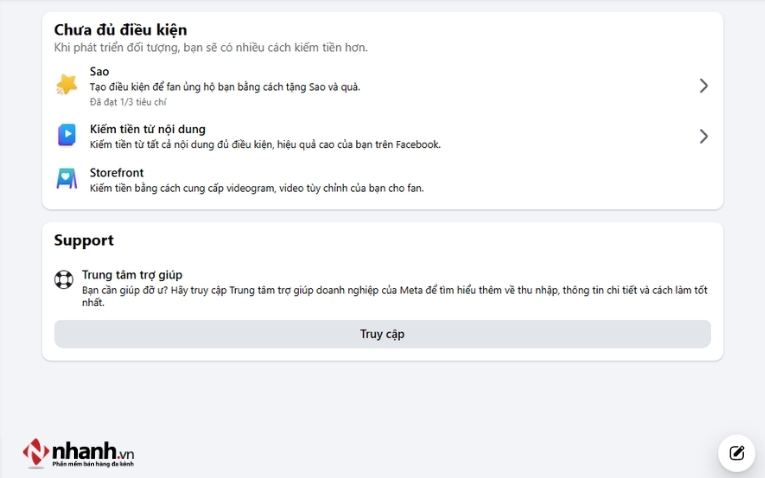Open the floating compose pencil icon
This screenshot has width=765, height=478.
coord(737,453)
